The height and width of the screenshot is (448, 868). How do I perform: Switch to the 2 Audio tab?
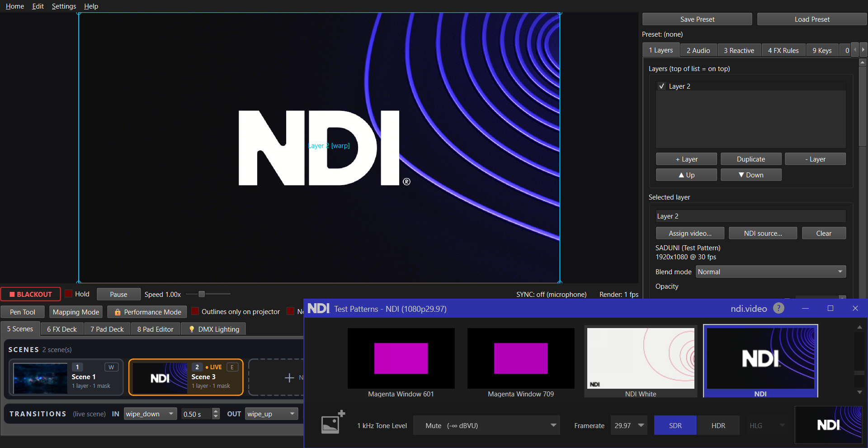698,50
